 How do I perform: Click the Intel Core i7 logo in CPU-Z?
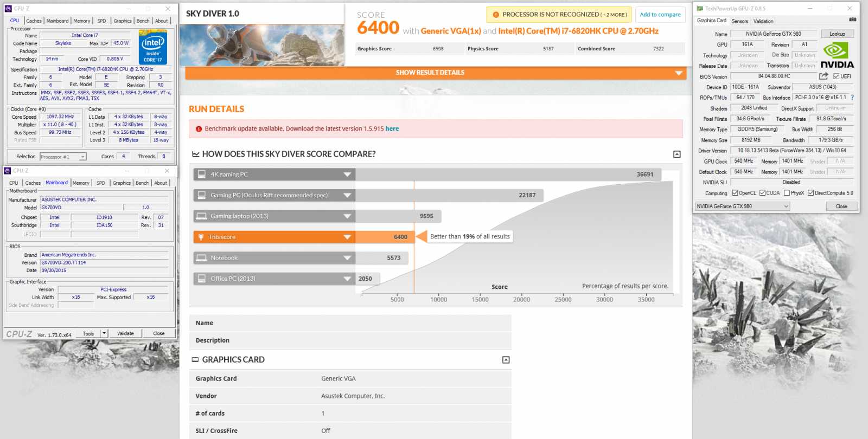[153, 48]
